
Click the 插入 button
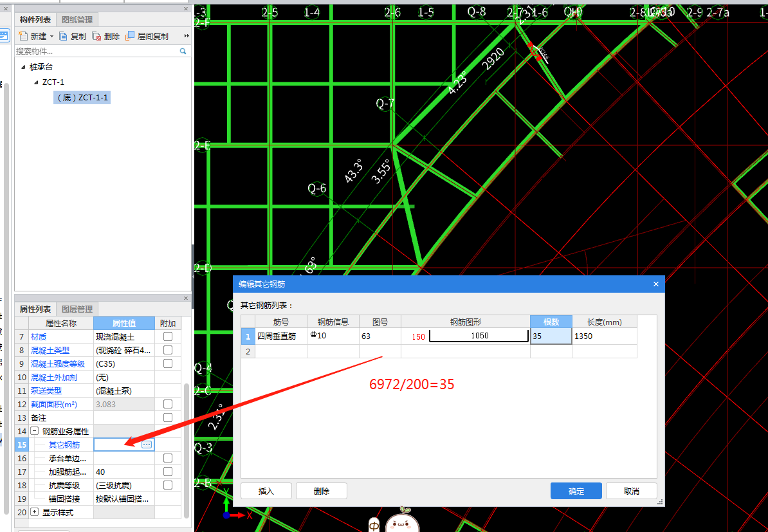coord(266,491)
